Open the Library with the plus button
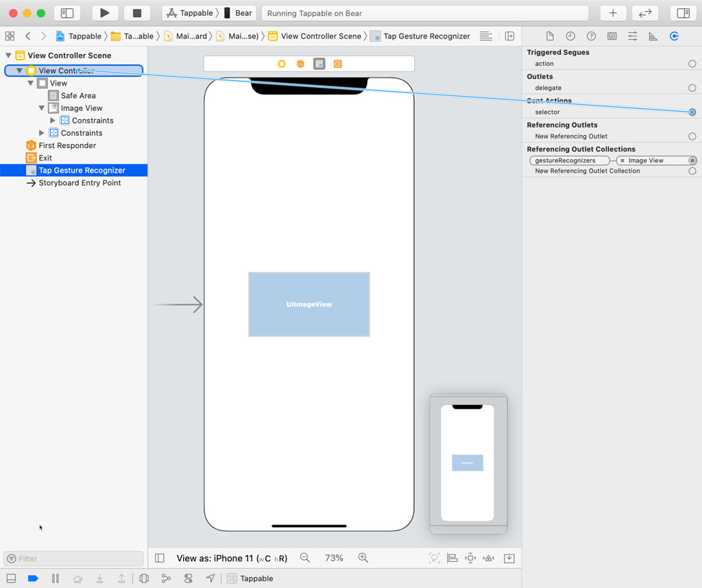The image size is (702, 588). [613, 13]
